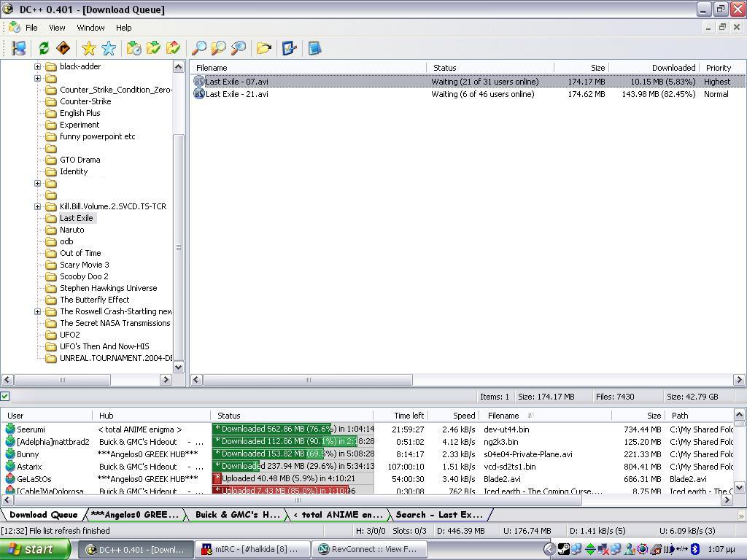Select the GTO Drama folder
Viewport: 747px width, 560px height.
80,160
